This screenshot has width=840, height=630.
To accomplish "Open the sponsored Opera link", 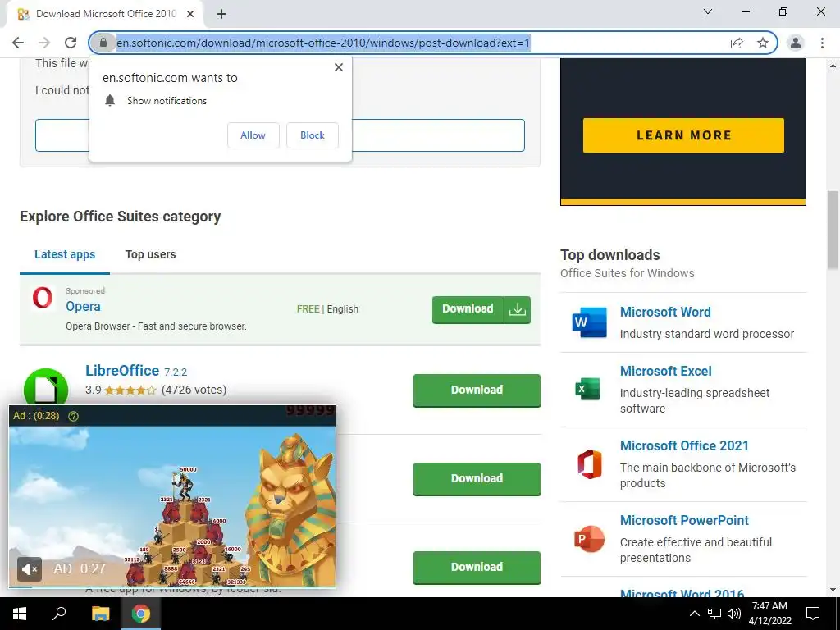I will [83, 307].
